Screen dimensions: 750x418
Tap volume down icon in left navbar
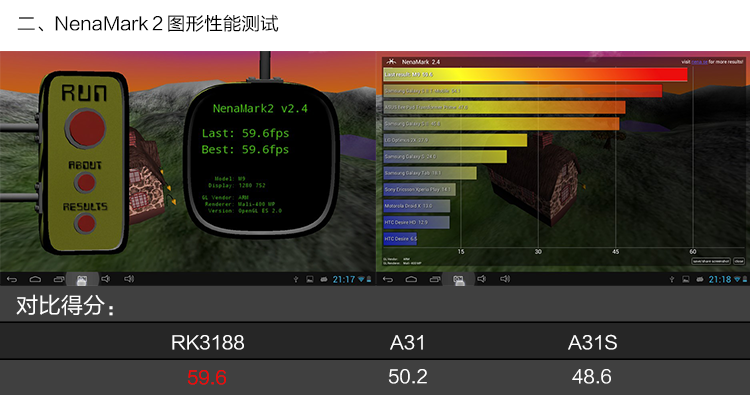106,279
